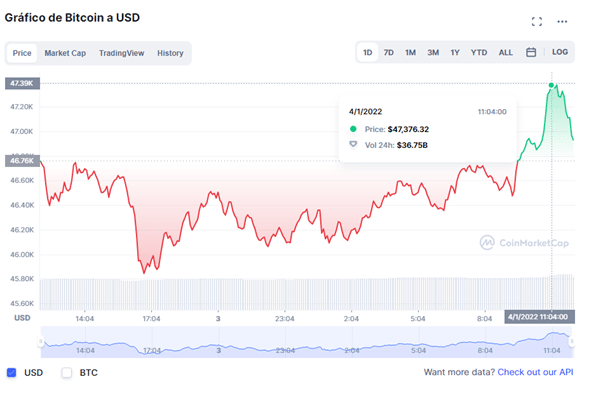589x398 pixels.
Task: Follow the Check out our API link
Action: [x=535, y=372]
